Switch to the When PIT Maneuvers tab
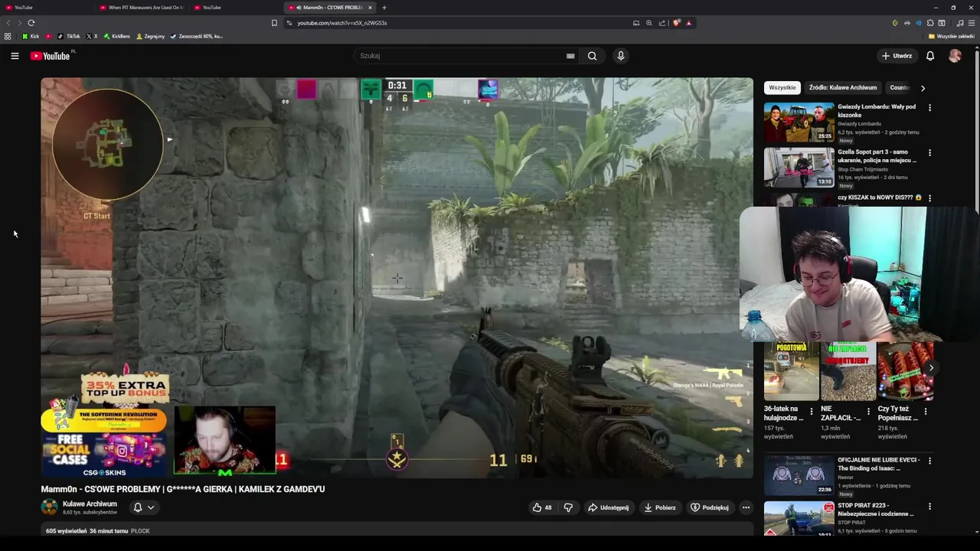980x551 pixels. (142, 8)
